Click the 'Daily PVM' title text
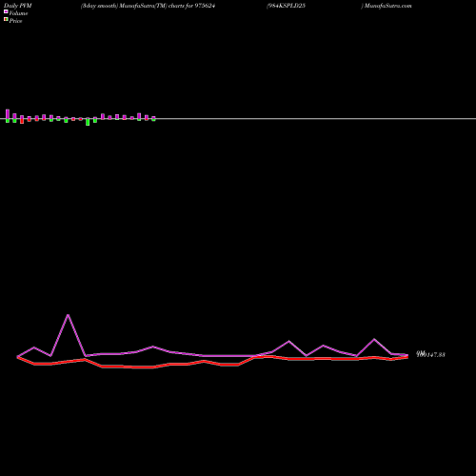The width and height of the screenshot is (476, 476). pos(18,6)
